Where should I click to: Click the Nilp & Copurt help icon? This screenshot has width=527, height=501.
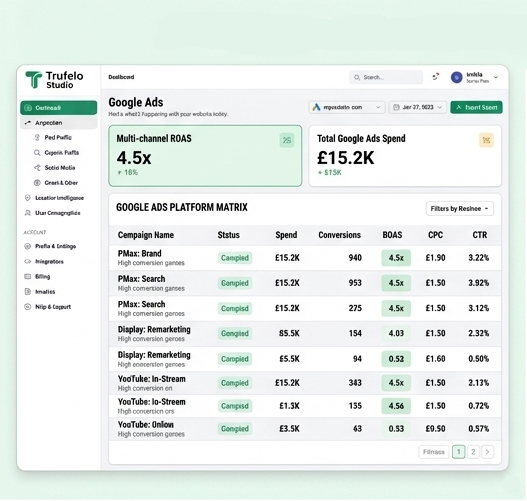(x=28, y=307)
